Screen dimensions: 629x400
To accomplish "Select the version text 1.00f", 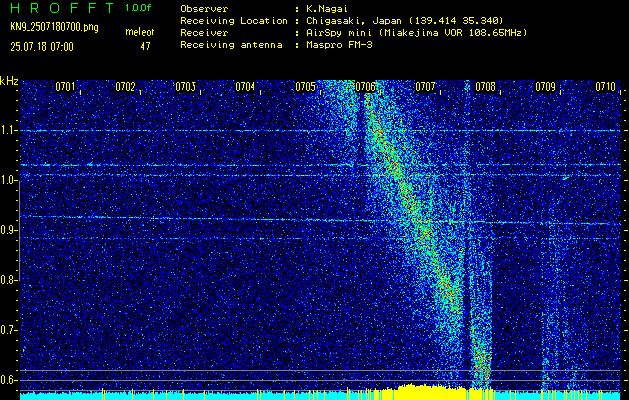I will [138, 8].
